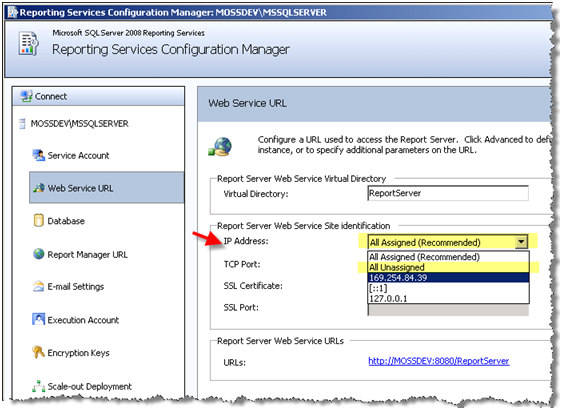Viewport: 562px width, 410px height.
Task: Click the SSL Port: label
Action: (241, 308)
